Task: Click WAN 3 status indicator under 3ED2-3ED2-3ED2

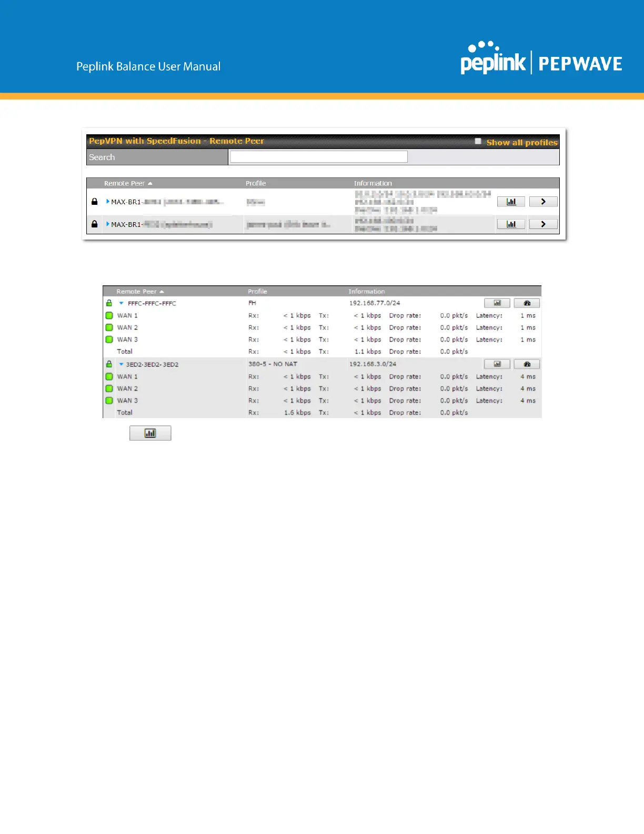Action: (109, 401)
